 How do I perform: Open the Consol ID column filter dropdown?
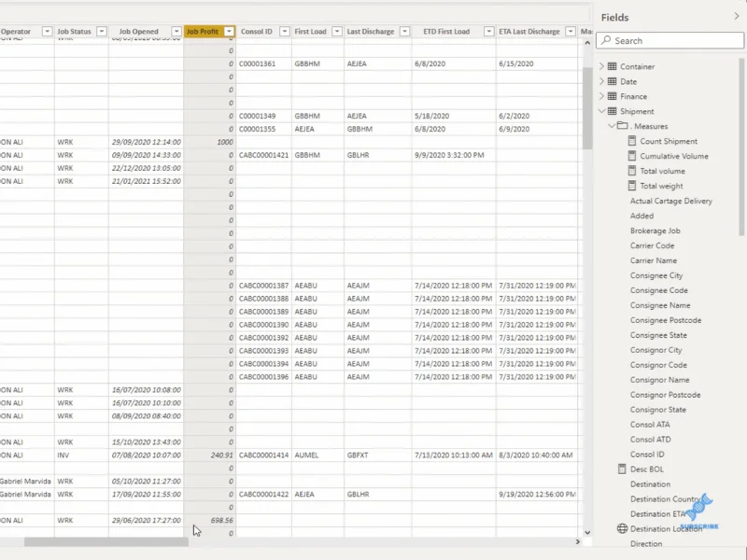click(x=285, y=32)
